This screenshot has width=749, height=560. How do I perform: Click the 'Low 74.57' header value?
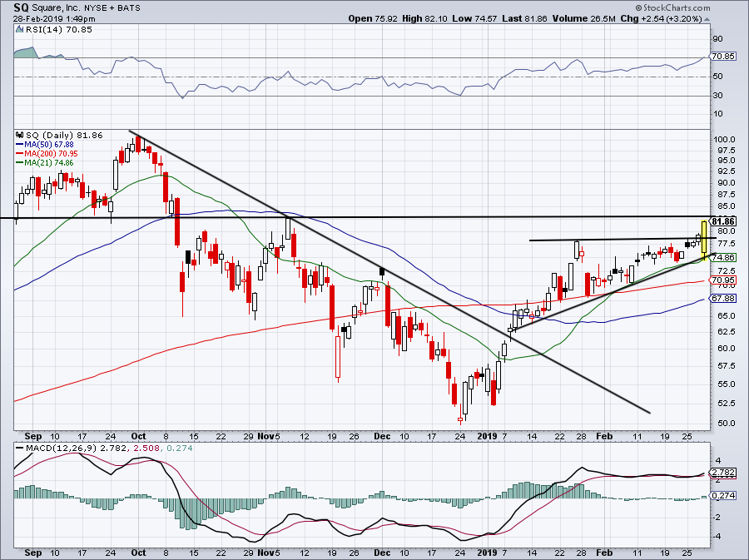pyautogui.click(x=474, y=18)
